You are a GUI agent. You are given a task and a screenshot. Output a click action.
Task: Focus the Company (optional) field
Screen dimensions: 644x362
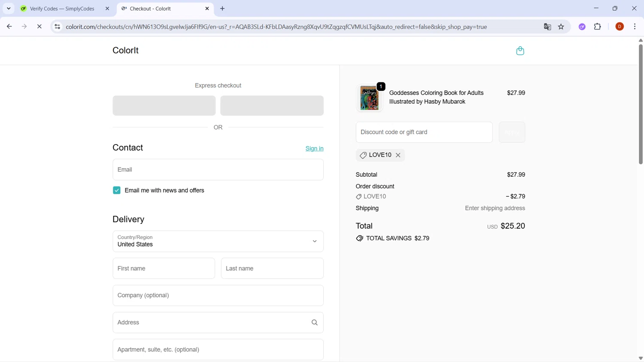point(218,296)
